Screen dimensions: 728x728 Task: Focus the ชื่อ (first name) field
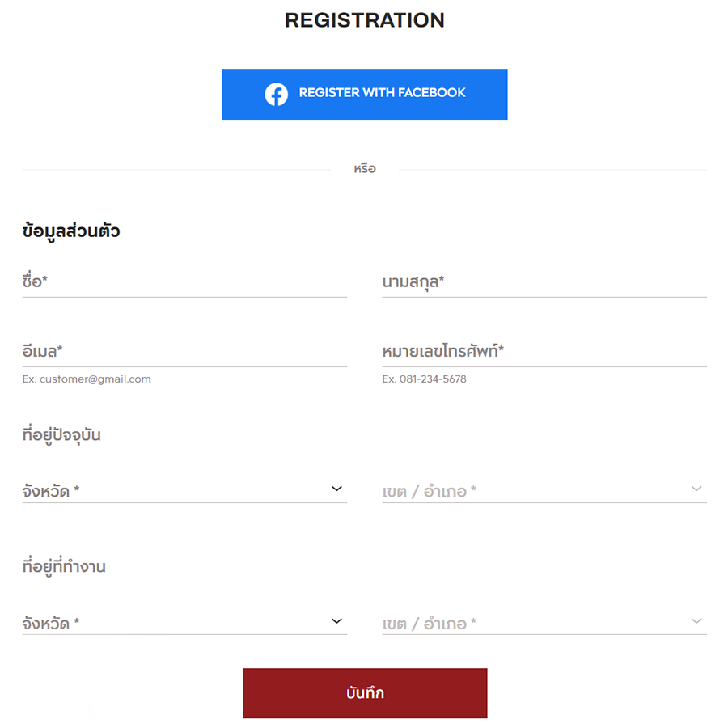pos(184,282)
